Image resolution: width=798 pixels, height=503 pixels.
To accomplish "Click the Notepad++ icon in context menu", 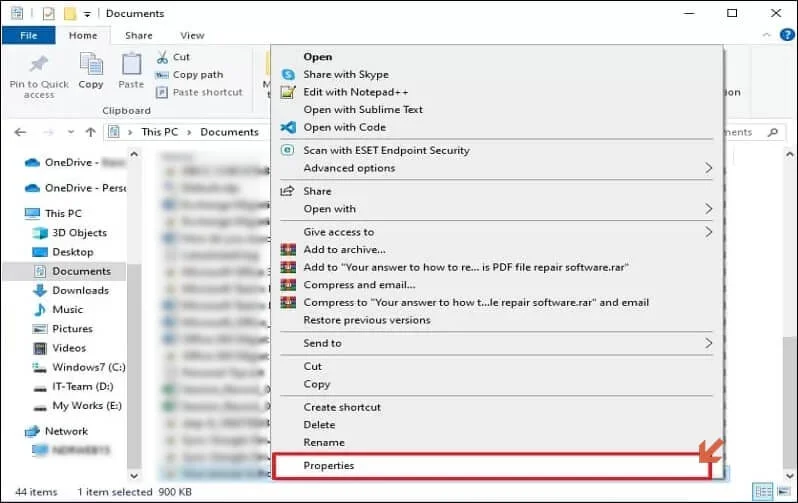I will click(x=288, y=92).
